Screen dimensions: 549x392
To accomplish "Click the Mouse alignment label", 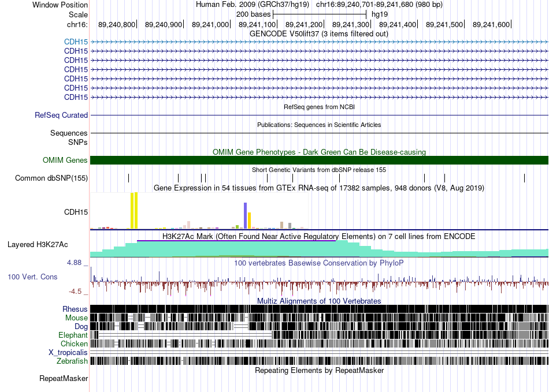I will (76, 318).
